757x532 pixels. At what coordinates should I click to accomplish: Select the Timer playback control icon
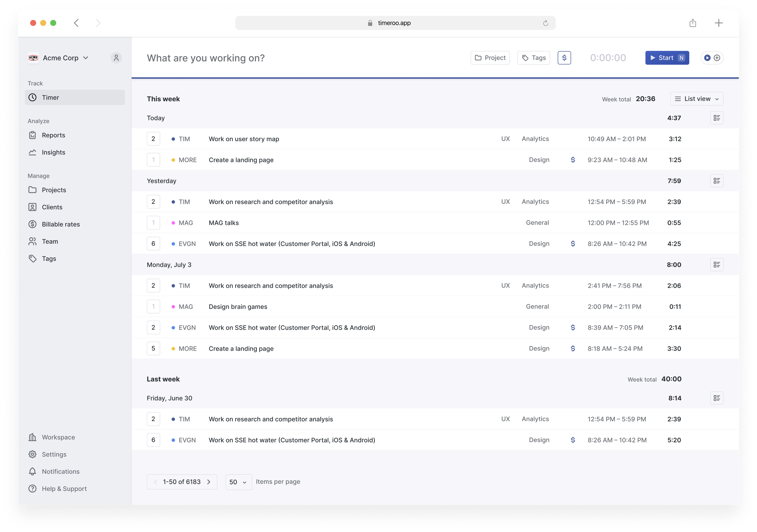point(706,58)
